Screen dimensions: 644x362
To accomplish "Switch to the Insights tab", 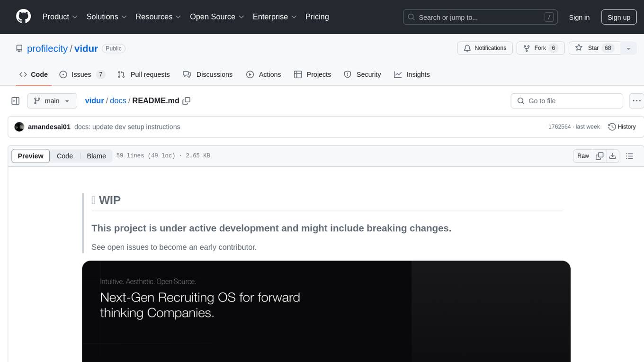I will [x=412, y=74].
